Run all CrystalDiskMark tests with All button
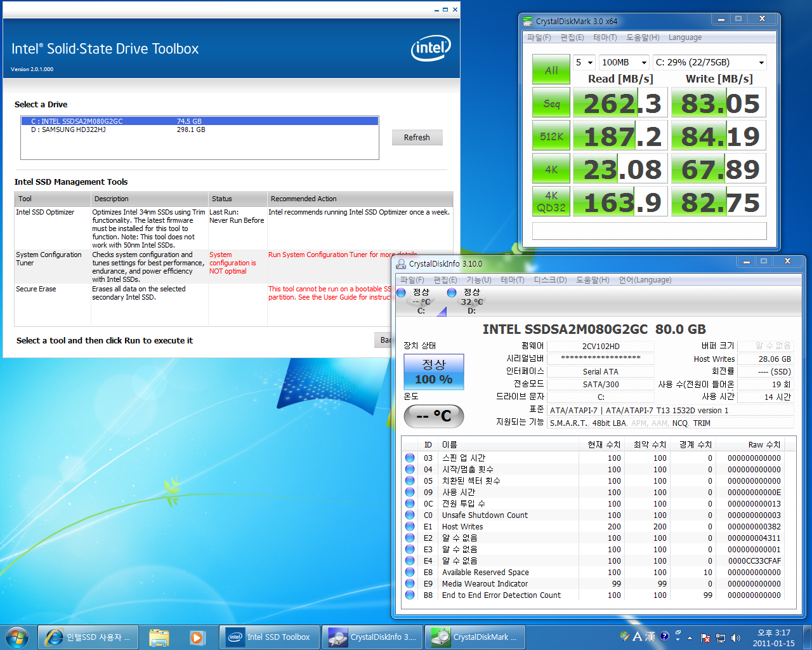The height and width of the screenshot is (650, 812). coord(551,70)
